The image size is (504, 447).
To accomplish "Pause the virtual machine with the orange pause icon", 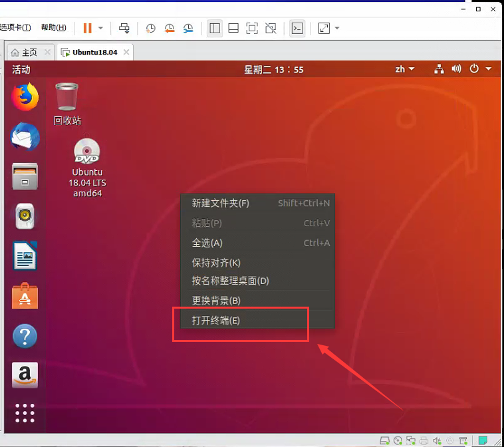I will click(87, 29).
